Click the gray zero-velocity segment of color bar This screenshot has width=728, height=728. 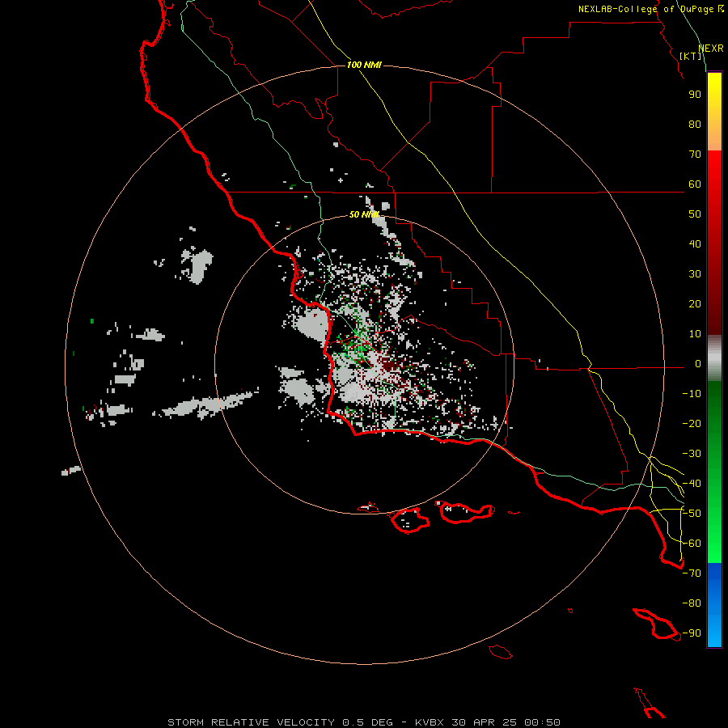(x=714, y=358)
